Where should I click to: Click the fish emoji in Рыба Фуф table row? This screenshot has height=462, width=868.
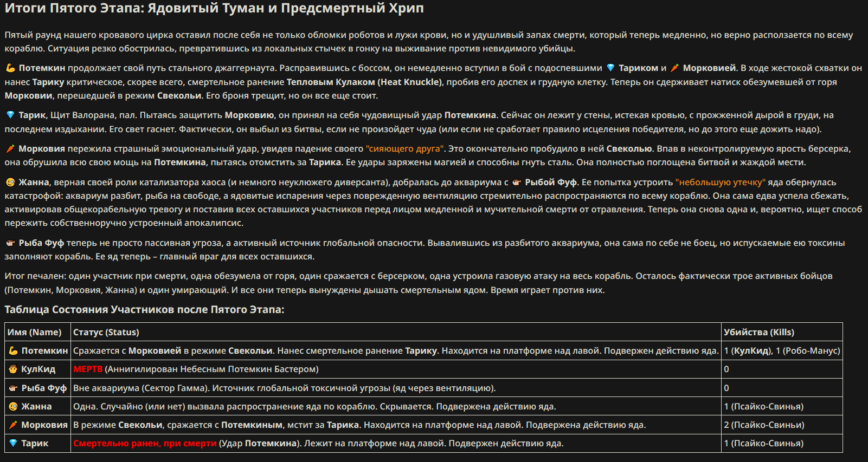(13, 388)
